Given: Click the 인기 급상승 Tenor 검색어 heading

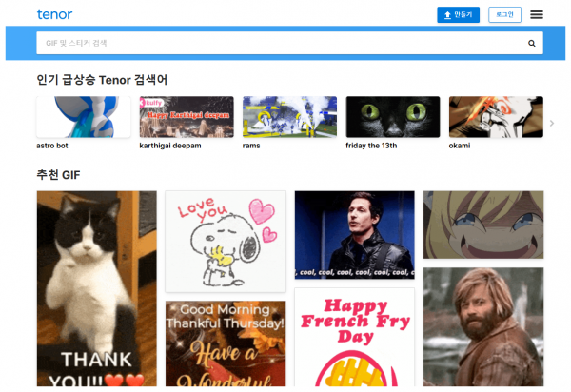Looking at the screenshot, I should [x=102, y=80].
